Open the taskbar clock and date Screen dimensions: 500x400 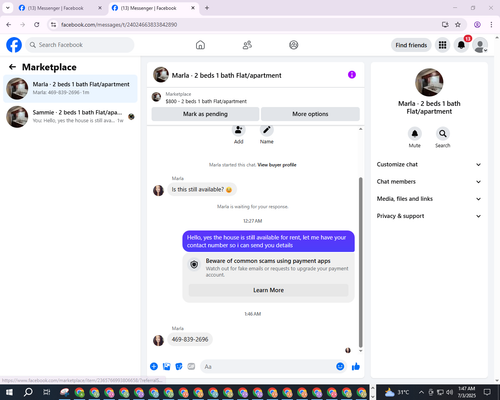[466, 392]
